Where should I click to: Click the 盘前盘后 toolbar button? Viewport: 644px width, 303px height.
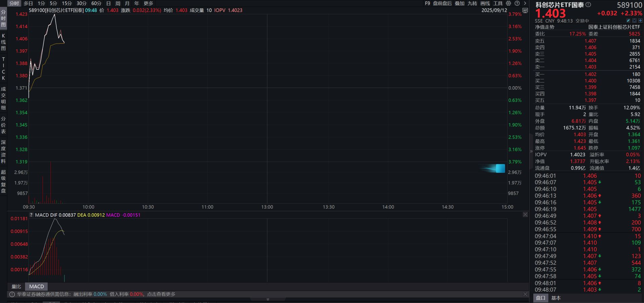pyautogui.click(x=442, y=3)
